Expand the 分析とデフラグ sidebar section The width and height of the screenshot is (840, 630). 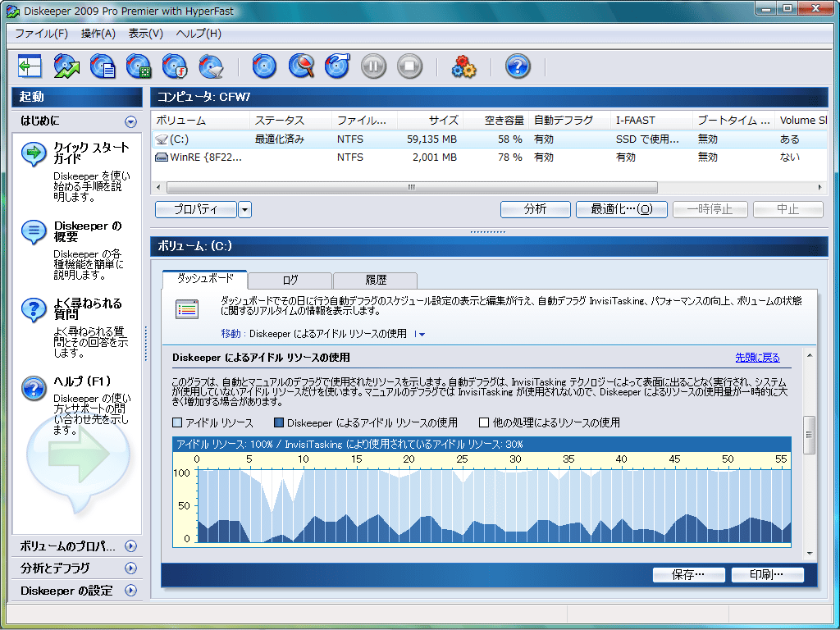point(130,568)
